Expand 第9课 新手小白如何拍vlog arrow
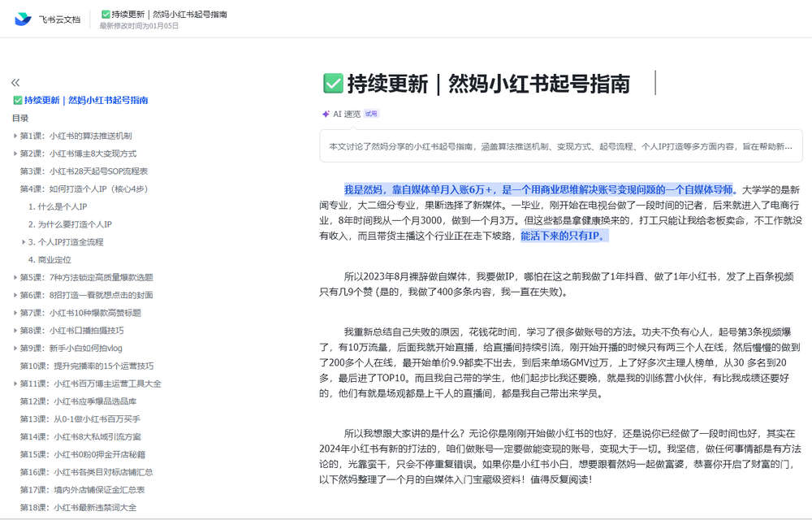Viewport: 812px width, 520px height. (x=15, y=348)
